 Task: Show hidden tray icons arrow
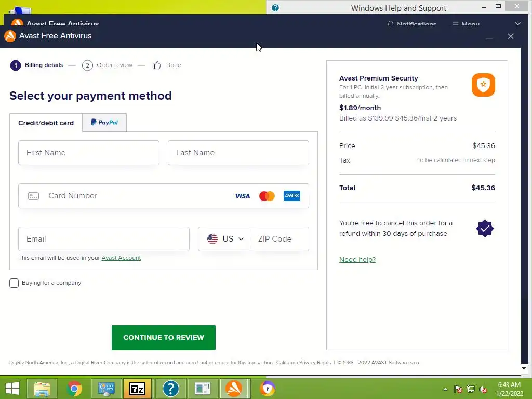pyautogui.click(x=445, y=389)
